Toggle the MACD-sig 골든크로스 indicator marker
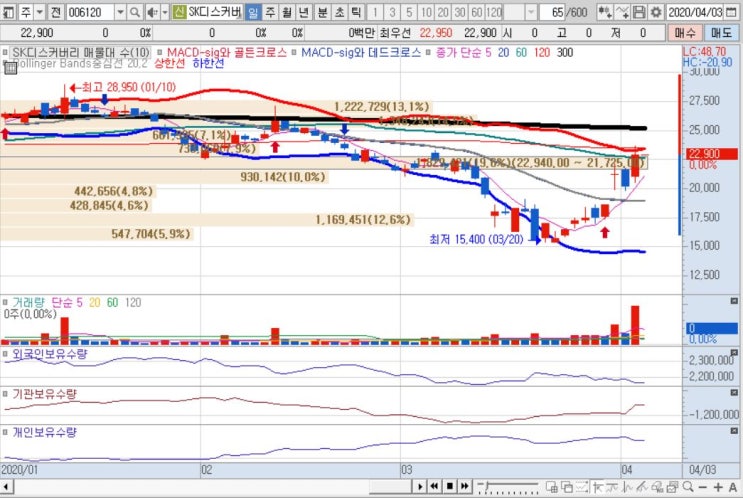The image size is (743, 498). [x=160, y=52]
